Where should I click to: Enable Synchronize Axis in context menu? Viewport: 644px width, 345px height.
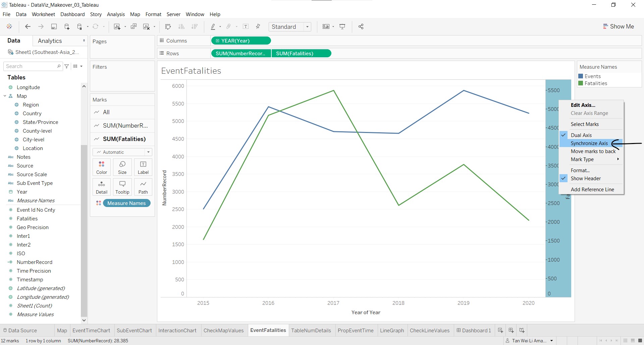[589, 143]
